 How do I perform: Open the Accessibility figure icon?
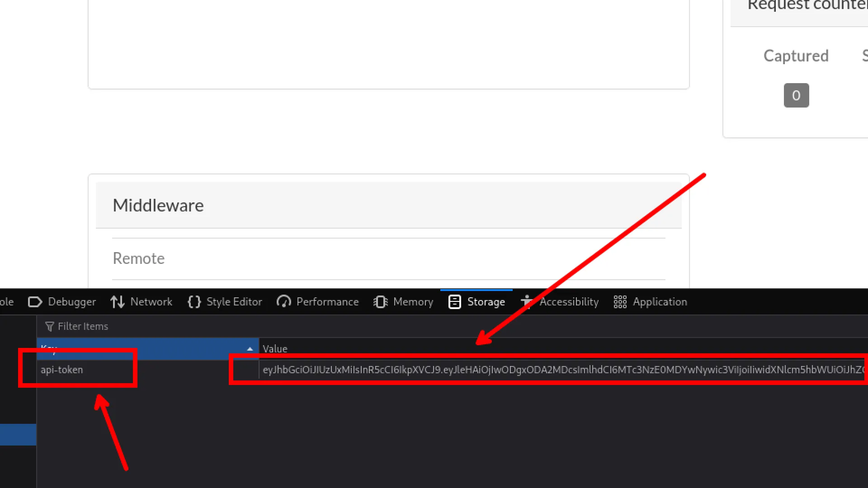tap(527, 301)
